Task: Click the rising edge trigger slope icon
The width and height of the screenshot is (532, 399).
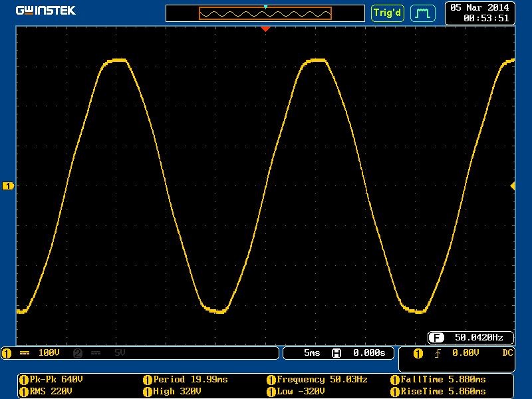Action: point(437,353)
